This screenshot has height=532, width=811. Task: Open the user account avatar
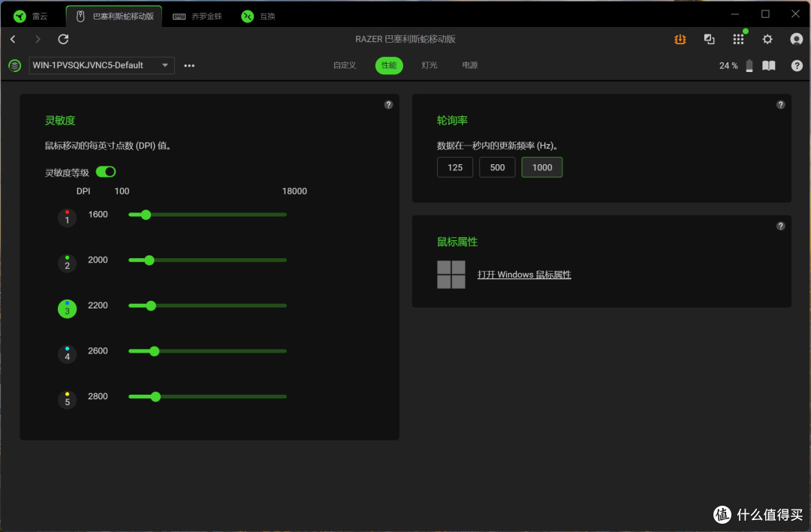click(x=797, y=39)
